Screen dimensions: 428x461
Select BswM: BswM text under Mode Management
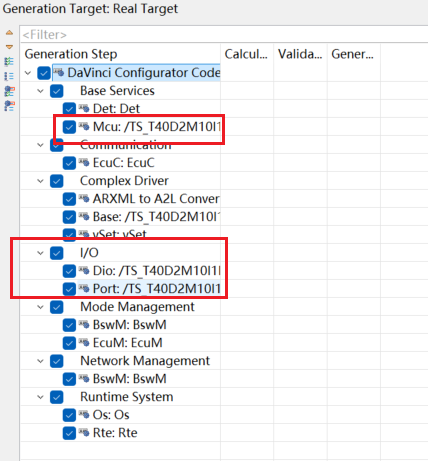point(130,325)
